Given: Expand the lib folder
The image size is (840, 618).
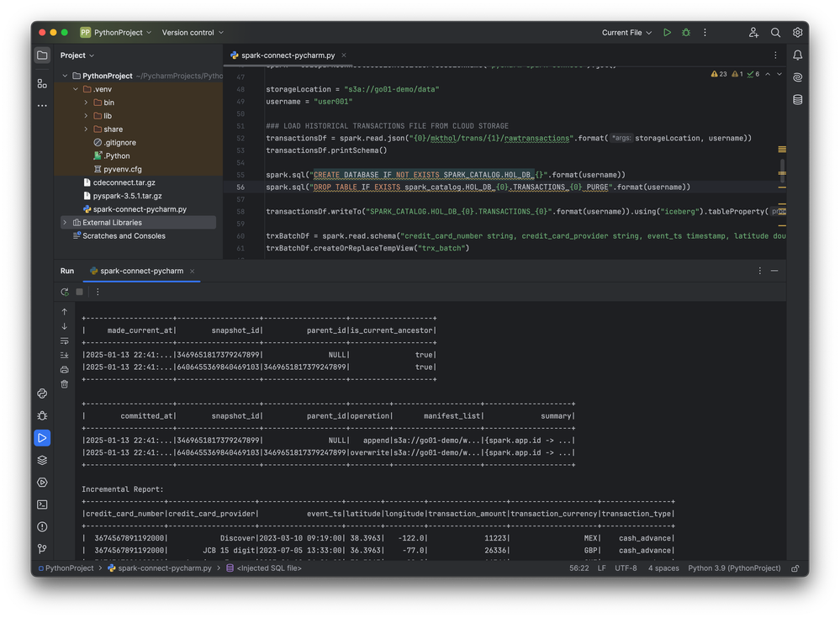Looking at the screenshot, I should [x=87, y=116].
